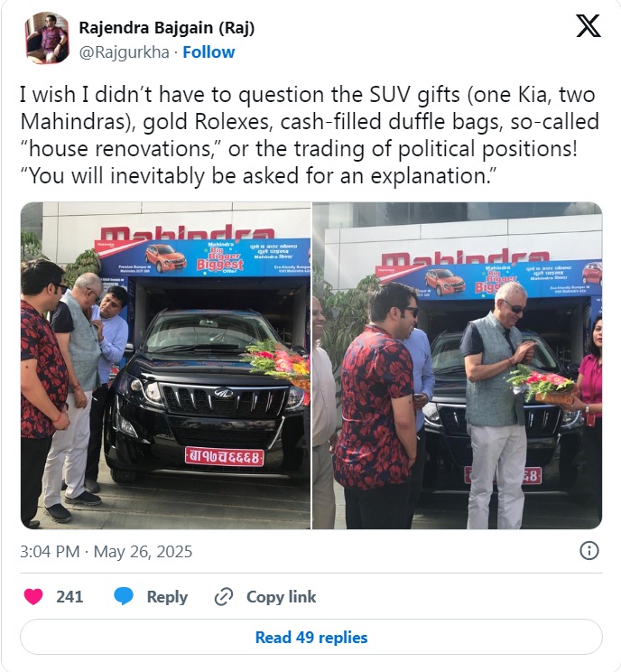Click the May 26, 2025 date
This screenshot has width=621, height=672.
coord(143,552)
